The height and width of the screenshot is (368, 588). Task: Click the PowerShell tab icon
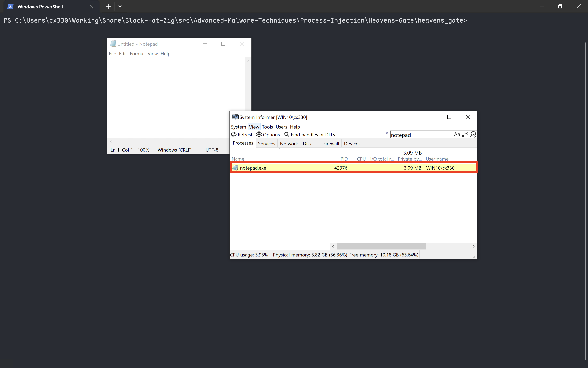[10, 7]
